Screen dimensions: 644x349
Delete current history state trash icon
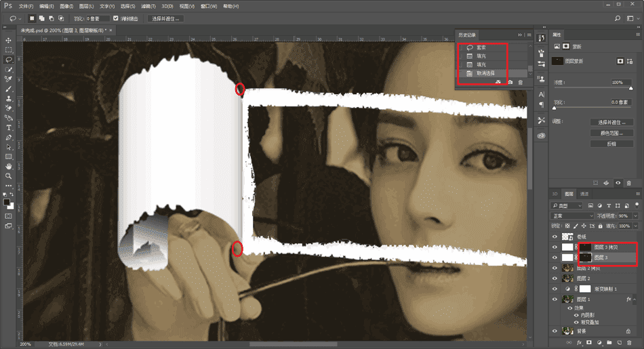(521, 83)
